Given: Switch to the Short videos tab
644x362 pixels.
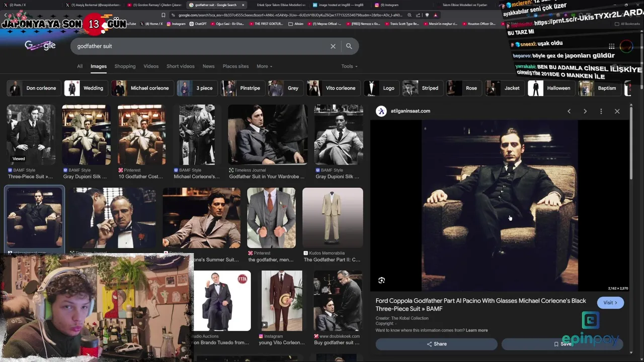Looking at the screenshot, I should tap(181, 66).
